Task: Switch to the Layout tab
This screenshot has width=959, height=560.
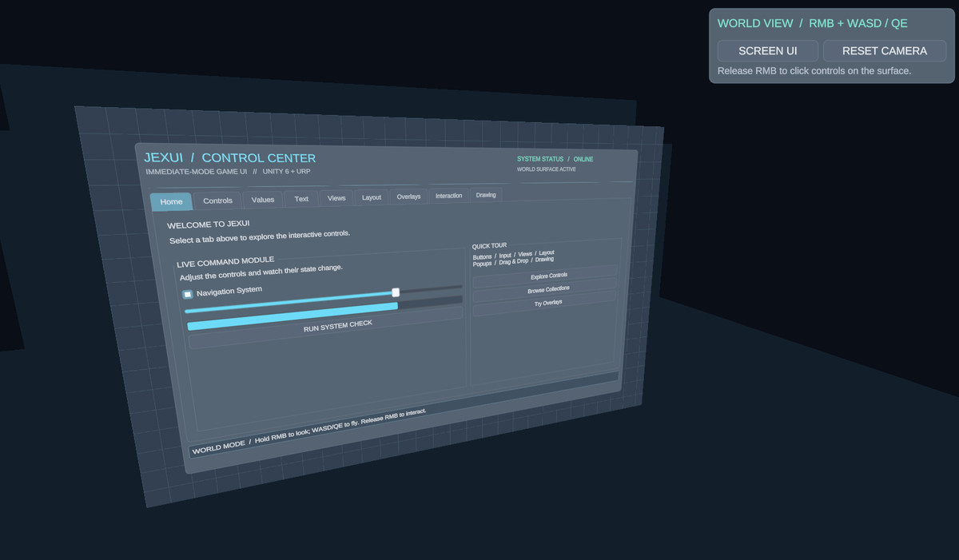Action: click(372, 197)
